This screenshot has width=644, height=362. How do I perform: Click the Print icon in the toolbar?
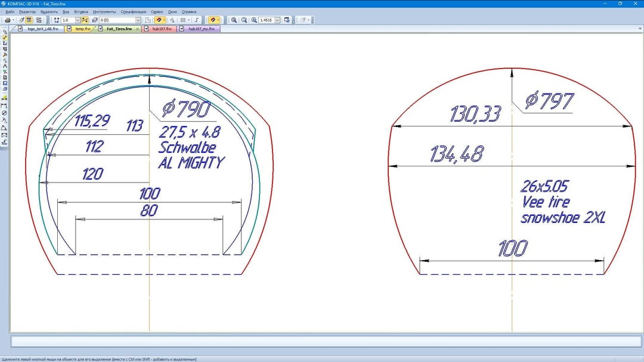click(7, 20)
